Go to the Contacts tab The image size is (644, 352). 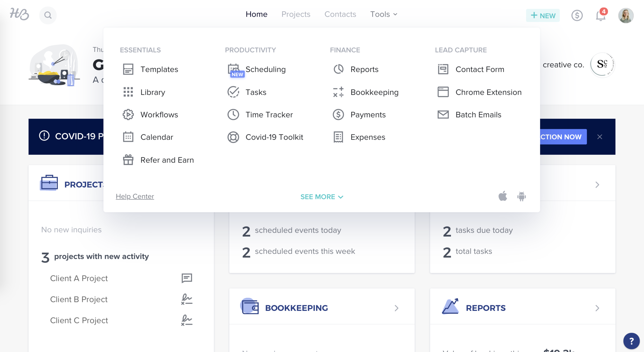point(340,14)
